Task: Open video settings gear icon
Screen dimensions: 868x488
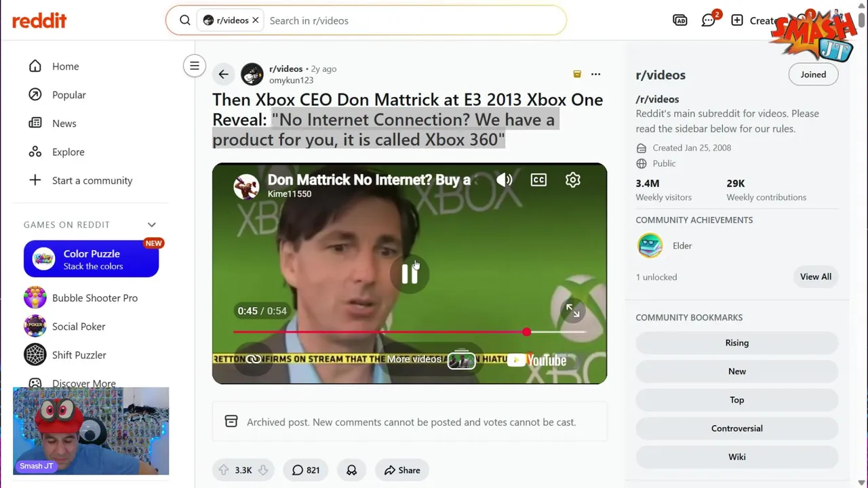Action: (x=573, y=180)
